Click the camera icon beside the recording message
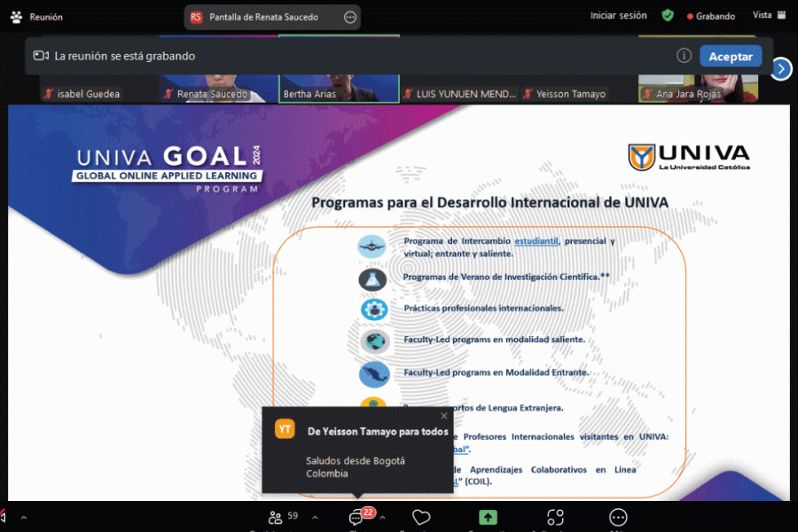 (x=41, y=56)
